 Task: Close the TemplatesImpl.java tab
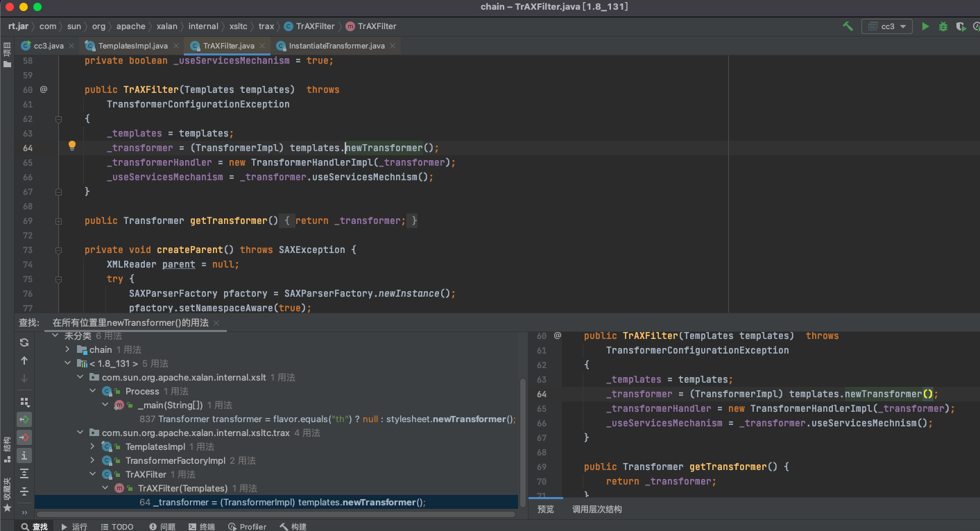click(x=175, y=46)
